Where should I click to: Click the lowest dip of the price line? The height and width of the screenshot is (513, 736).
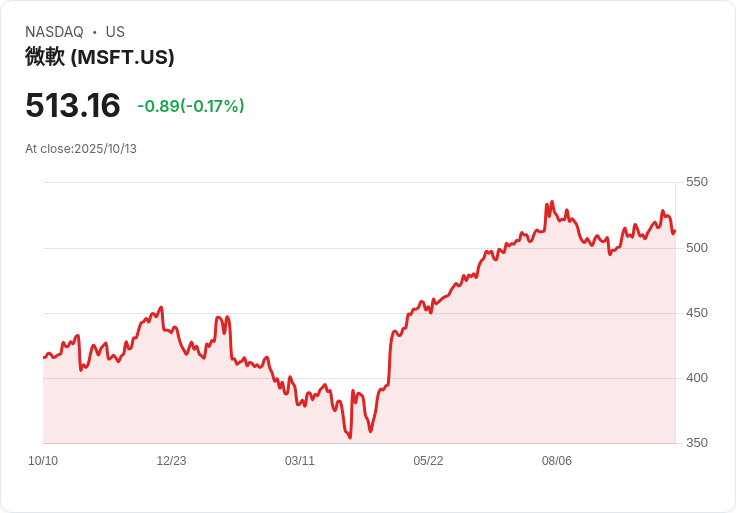tap(350, 437)
